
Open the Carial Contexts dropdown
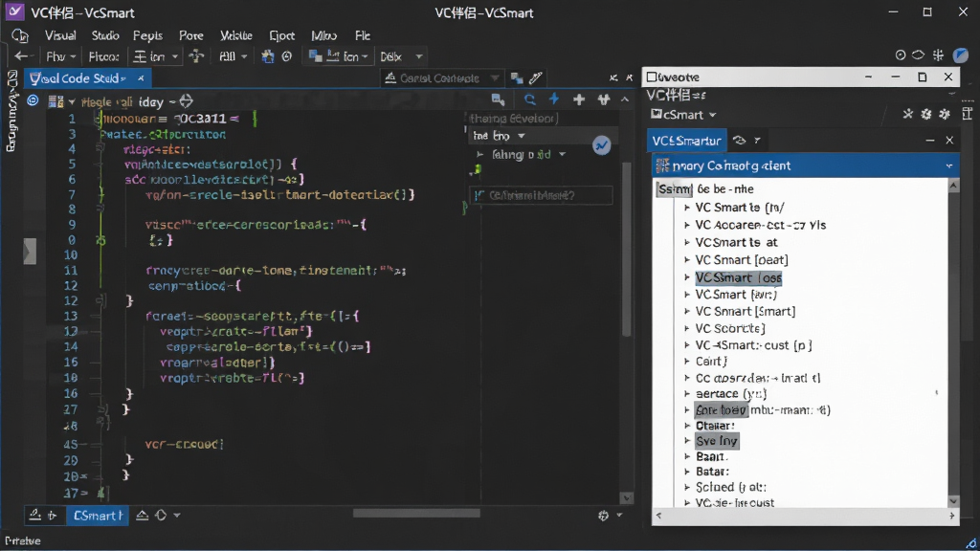pos(442,78)
